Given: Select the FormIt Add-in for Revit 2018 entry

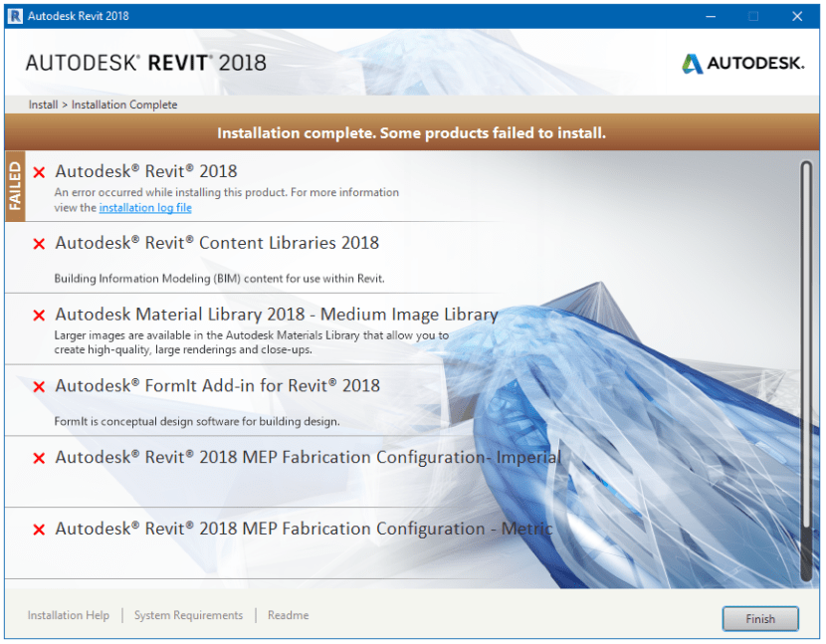Looking at the screenshot, I should (217, 386).
